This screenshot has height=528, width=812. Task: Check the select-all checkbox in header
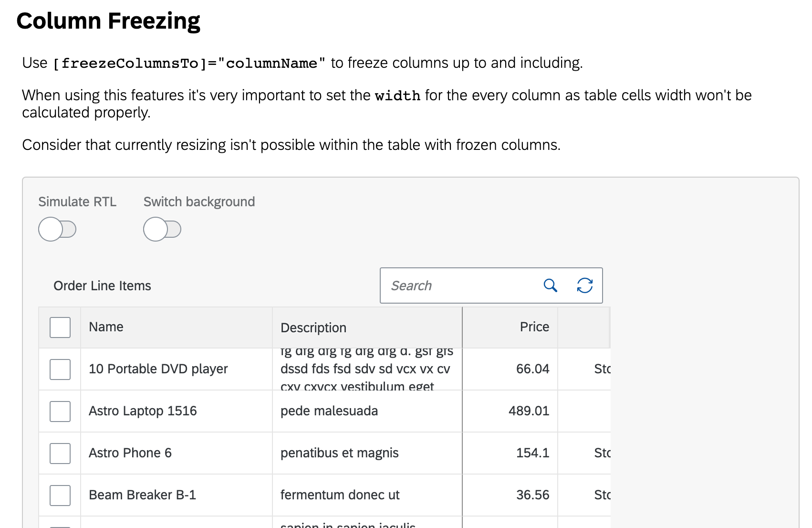pyautogui.click(x=60, y=327)
